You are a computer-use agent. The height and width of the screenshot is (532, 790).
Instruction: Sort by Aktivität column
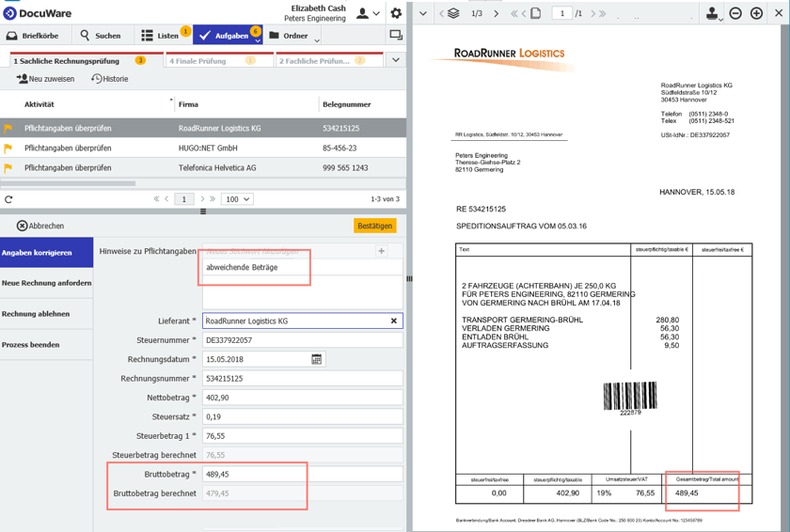[x=39, y=104]
